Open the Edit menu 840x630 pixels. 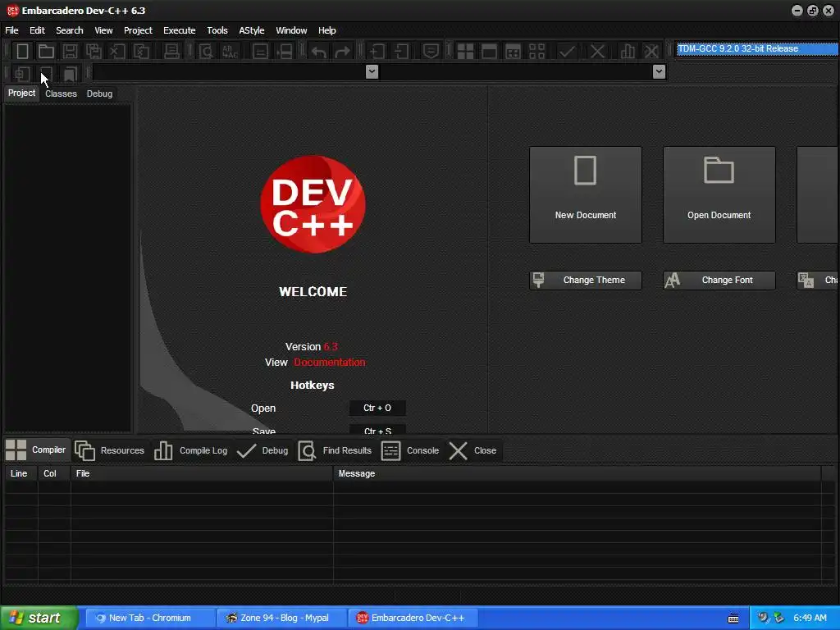click(37, 30)
